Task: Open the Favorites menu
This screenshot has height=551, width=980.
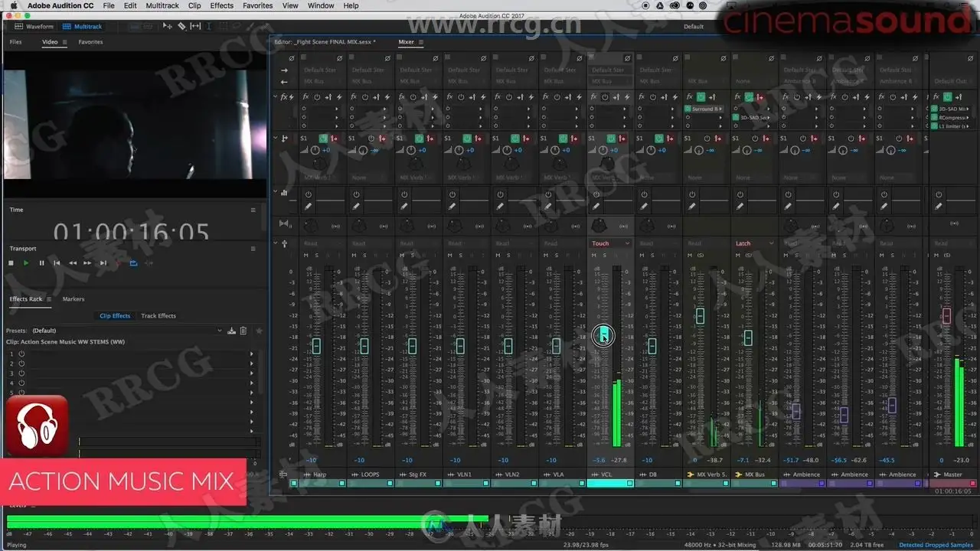Action: (x=258, y=5)
